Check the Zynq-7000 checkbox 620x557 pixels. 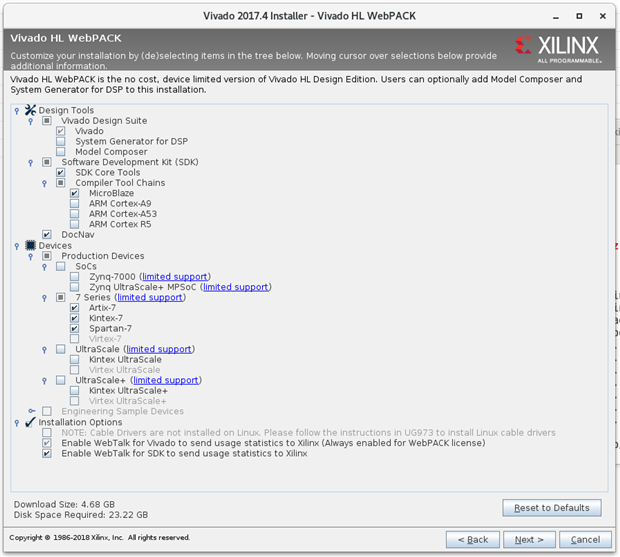point(74,276)
